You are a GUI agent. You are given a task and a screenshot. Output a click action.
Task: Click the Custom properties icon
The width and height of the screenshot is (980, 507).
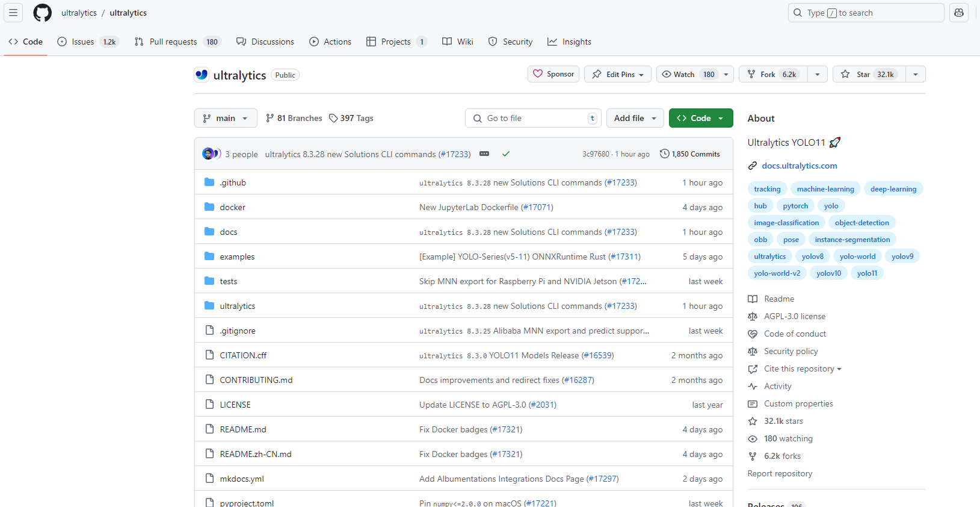[x=753, y=403]
